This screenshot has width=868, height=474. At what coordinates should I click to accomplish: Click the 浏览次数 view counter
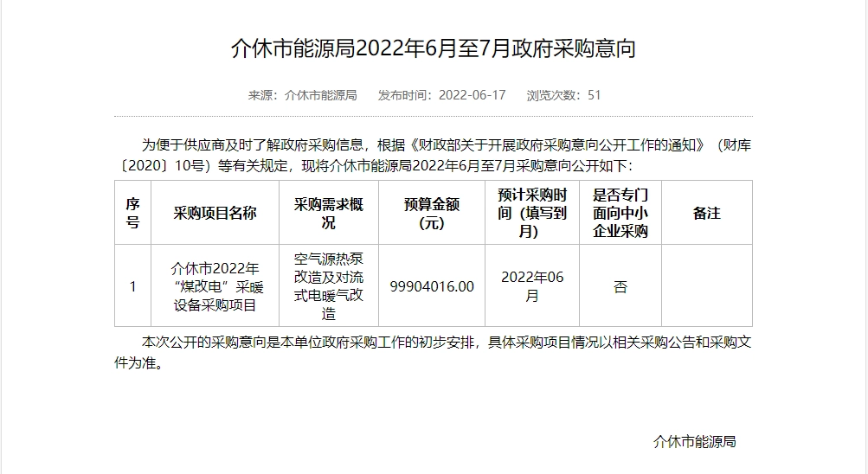click(563, 95)
